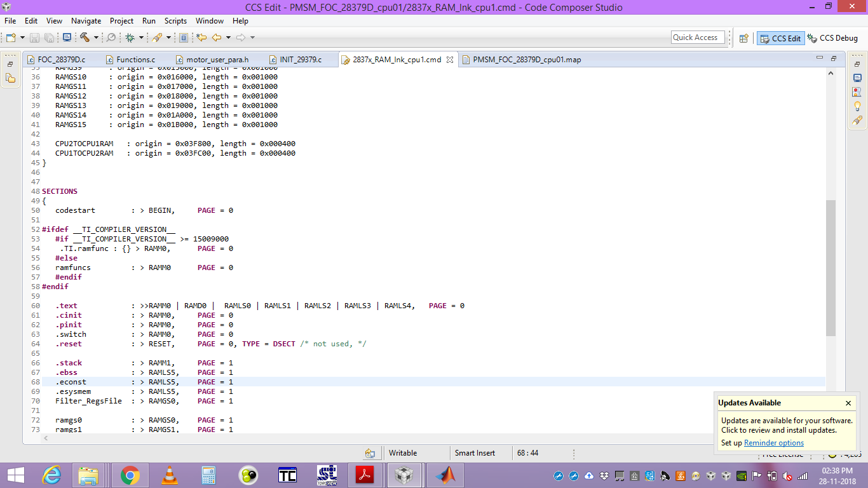Open the Help menu

240,21
